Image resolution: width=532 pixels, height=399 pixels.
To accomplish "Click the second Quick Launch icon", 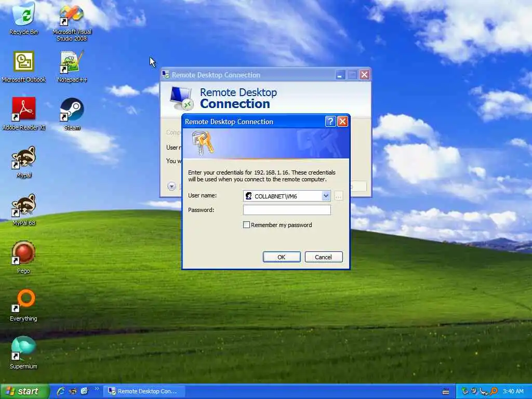I will point(73,391).
